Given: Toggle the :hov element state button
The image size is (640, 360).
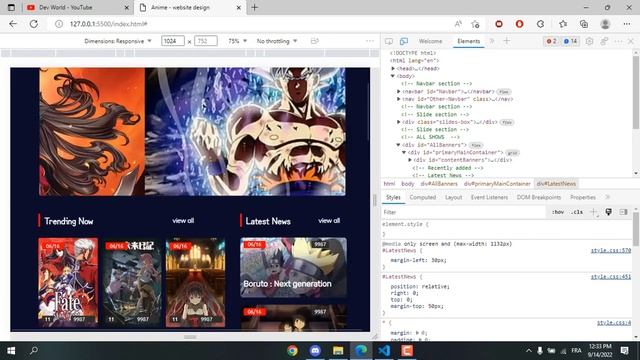Looking at the screenshot, I should point(558,212).
